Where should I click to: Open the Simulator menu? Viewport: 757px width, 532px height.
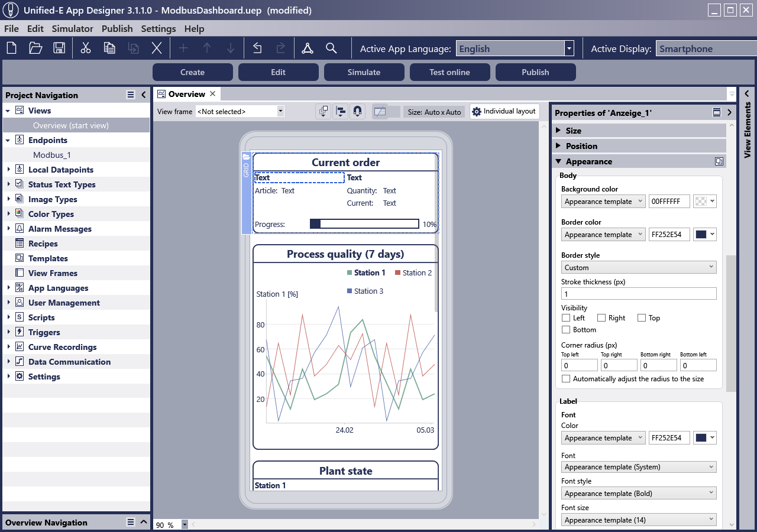73,28
